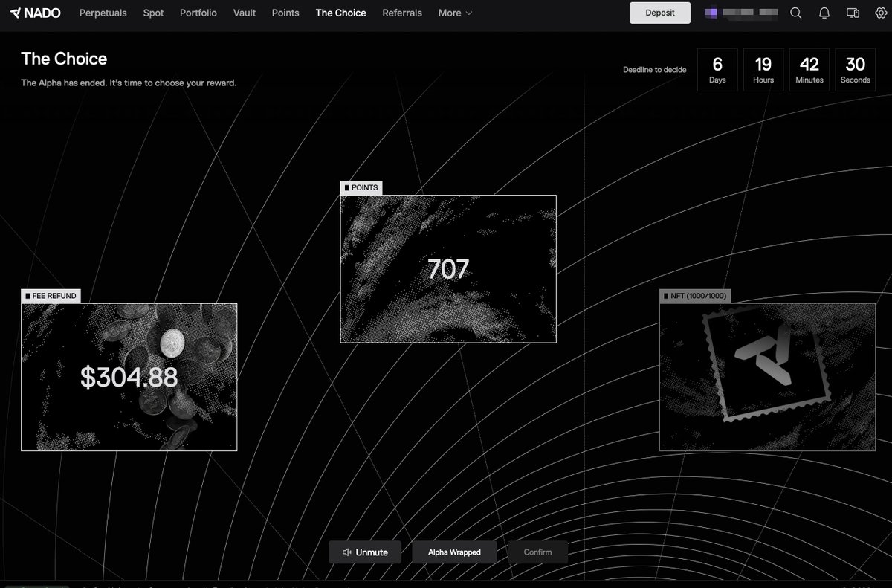This screenshot has width=892, height=588.
Task: Click the NADO logo
Action: (x=36, y=13)
